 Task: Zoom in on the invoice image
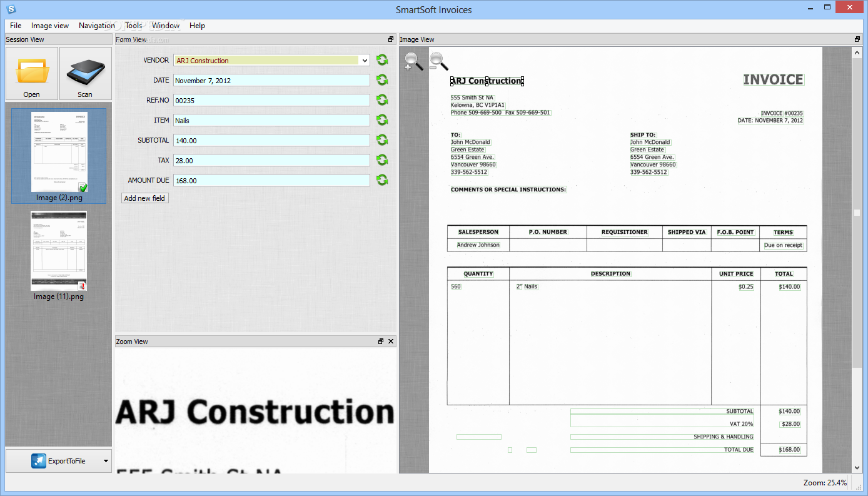[413, 61]
